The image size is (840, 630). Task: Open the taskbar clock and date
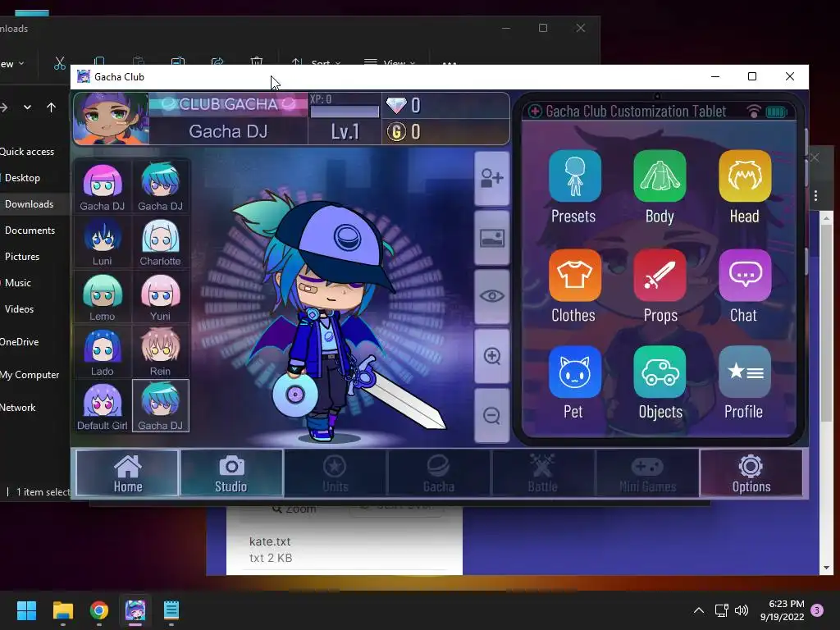tap(782, 610)
